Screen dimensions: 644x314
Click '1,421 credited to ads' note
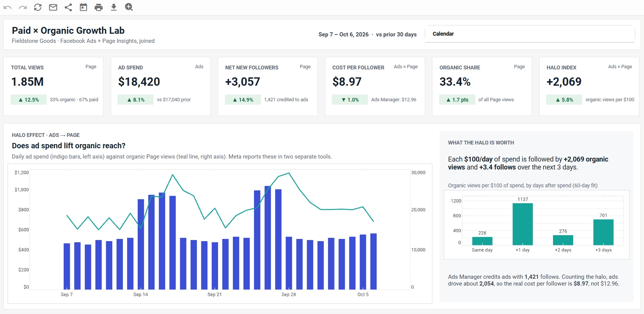[286, 100]
